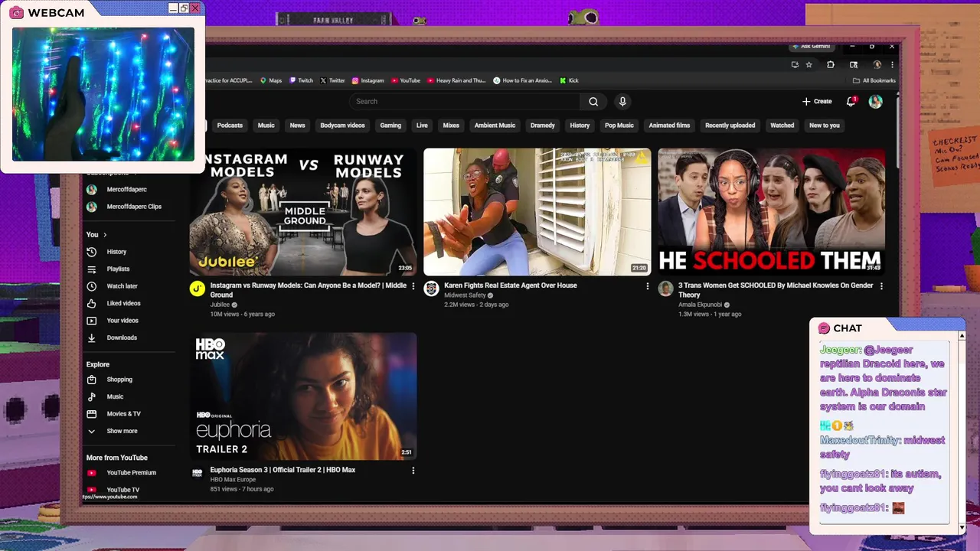Open the Heavy Rain and Thu... bookmark
Image resolution: width=980 pixels, height=551 pixels.
click(x=457, y=80)
